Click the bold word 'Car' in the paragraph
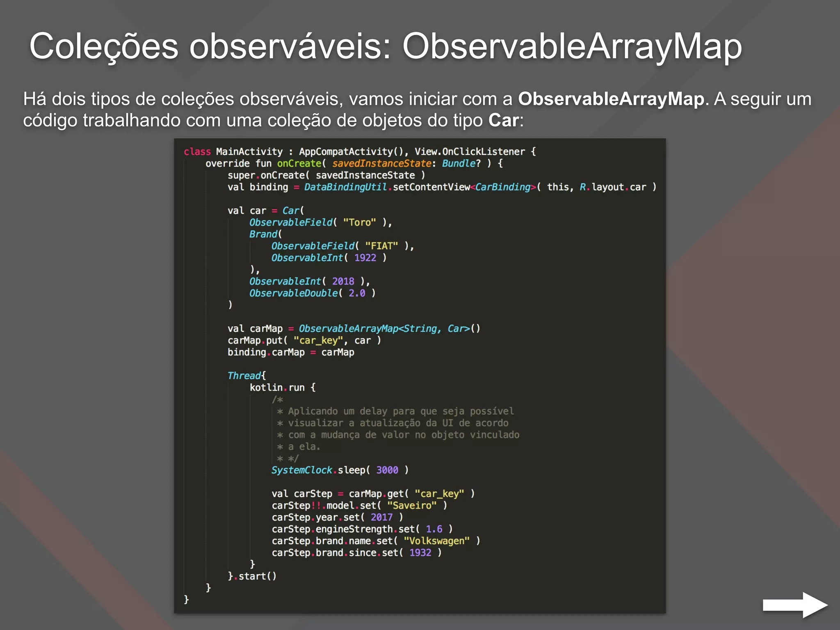This screenshot has width=840, height=630. click(504, 120)
